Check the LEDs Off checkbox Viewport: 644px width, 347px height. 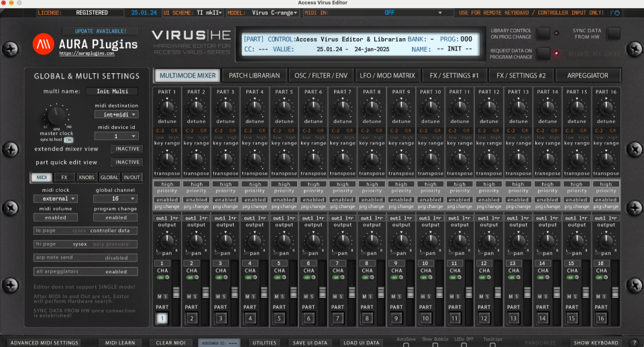click(464, 344)
